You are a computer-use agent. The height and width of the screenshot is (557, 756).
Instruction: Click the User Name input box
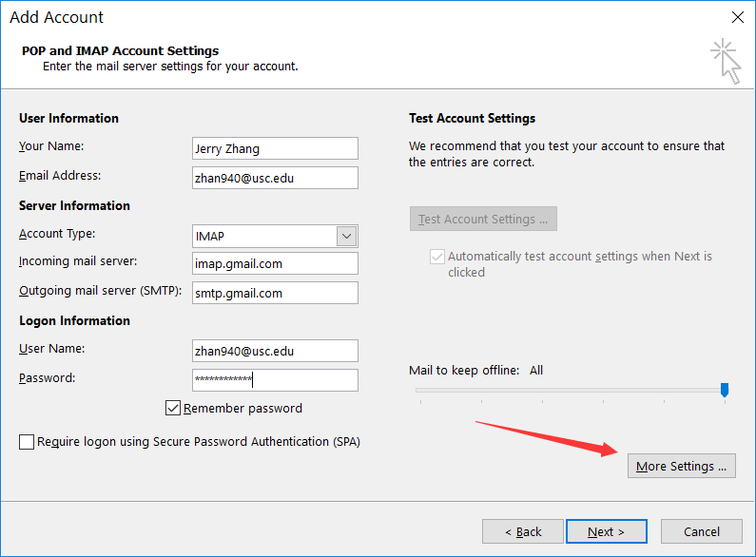coord(275,351)
